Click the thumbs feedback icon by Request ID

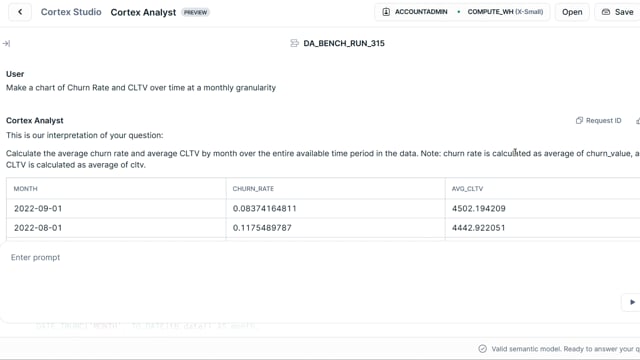(638, 120)
